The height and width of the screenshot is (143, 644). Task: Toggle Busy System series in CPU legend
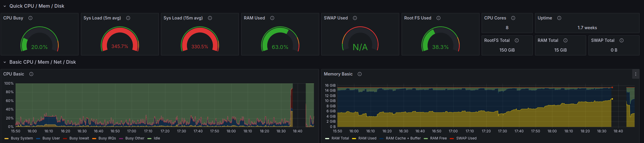(x=22, y=138)
